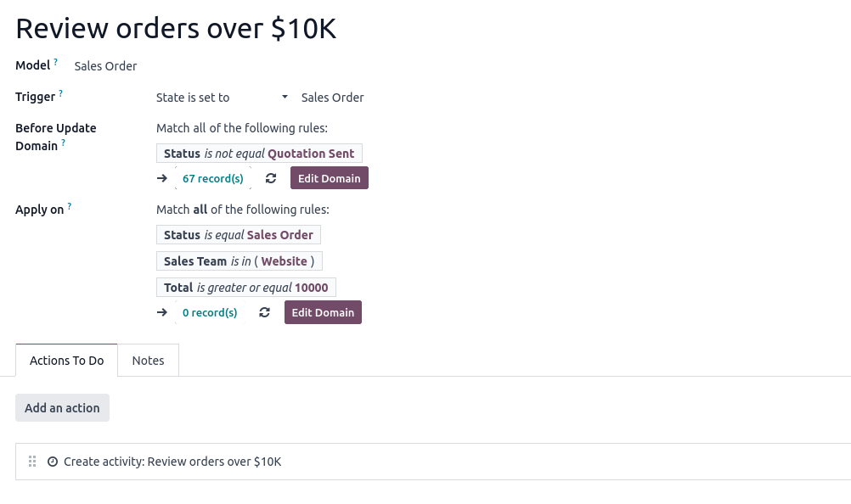Open the Sales Order state value selector
This screenshot has width=851, height=504.
(x=332, y=98)
